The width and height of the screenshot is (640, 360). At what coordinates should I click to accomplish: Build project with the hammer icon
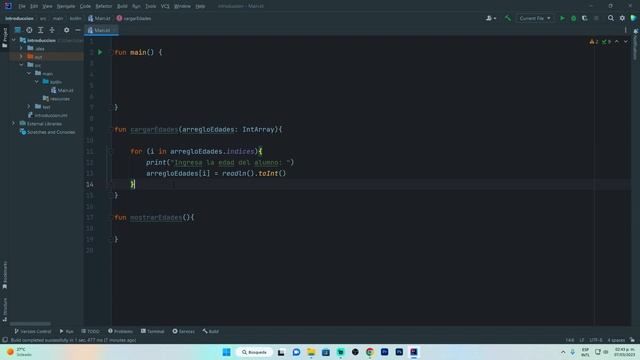(x=508, y=18)
